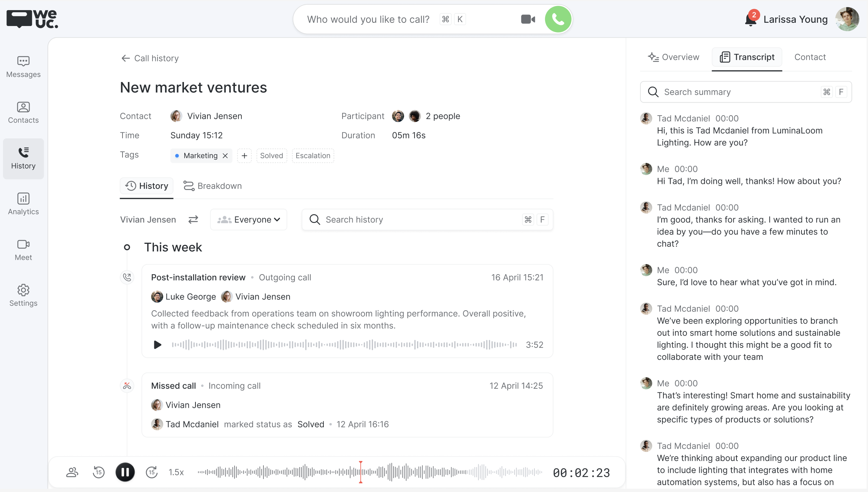Skip forward 15 seconds
This screenshot has width=868, height=492.
click(x=152, y=472)
